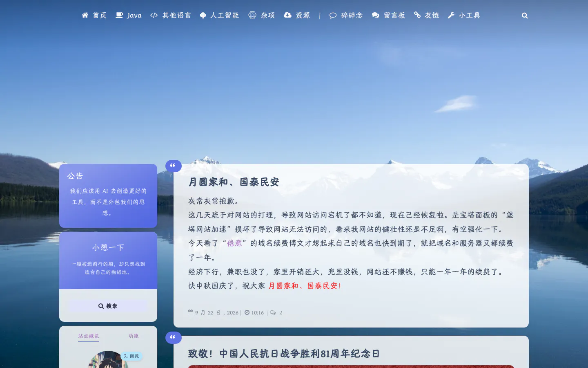588x368 pixels.
Task: Select the 人工智能 android robot icon
Action: point(203,16)
